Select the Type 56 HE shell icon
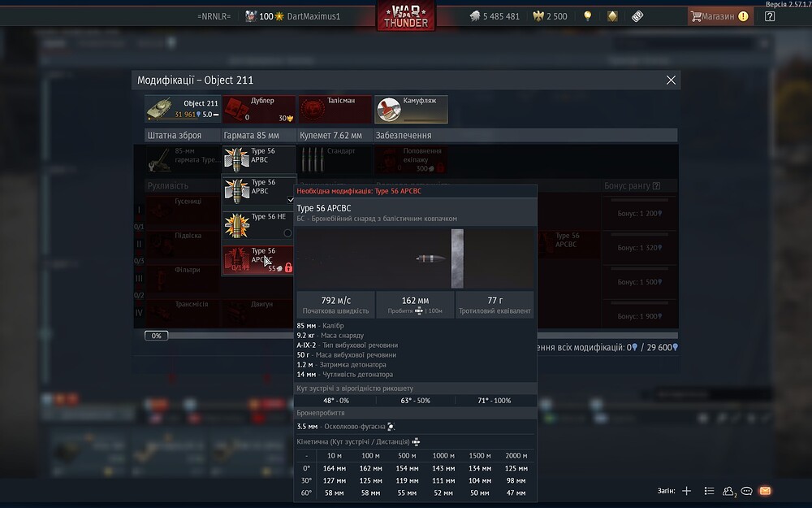Image resolution: width=812 pixels, height=508 pixels. tap(236, 225)
